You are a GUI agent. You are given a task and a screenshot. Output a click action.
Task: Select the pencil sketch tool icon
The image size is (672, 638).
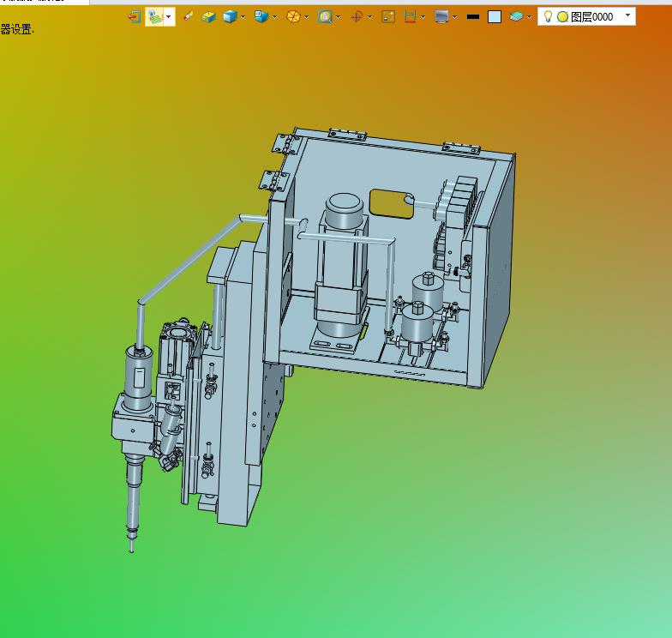click(188, 17)
